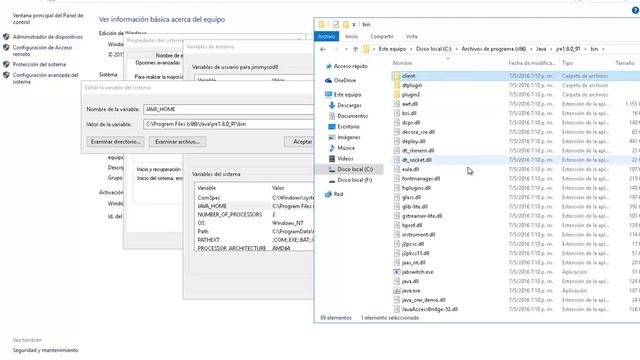Open Música in sidebar
This screenshot has height=360, width=640.
tap(346, 148)
